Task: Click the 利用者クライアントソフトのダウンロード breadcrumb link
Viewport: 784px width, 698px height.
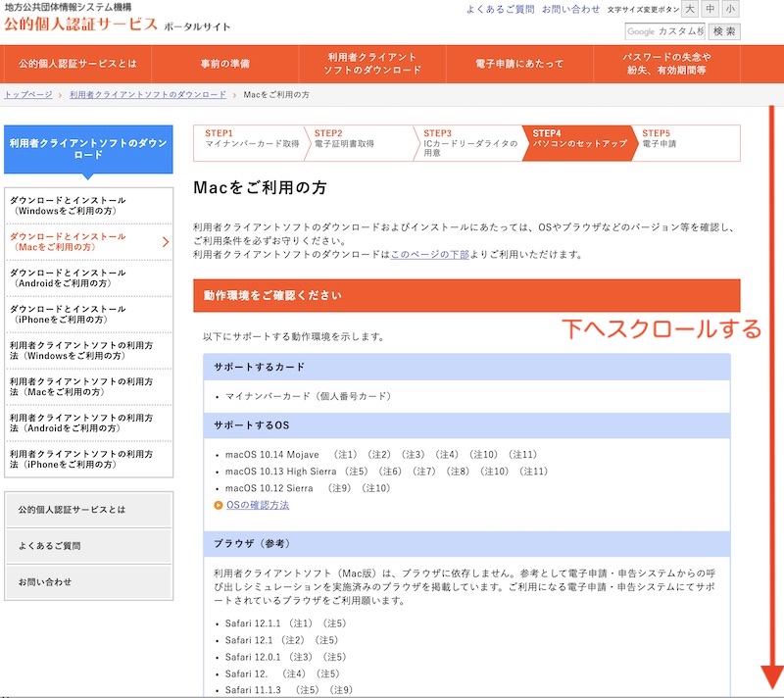Action: (148, 94)
